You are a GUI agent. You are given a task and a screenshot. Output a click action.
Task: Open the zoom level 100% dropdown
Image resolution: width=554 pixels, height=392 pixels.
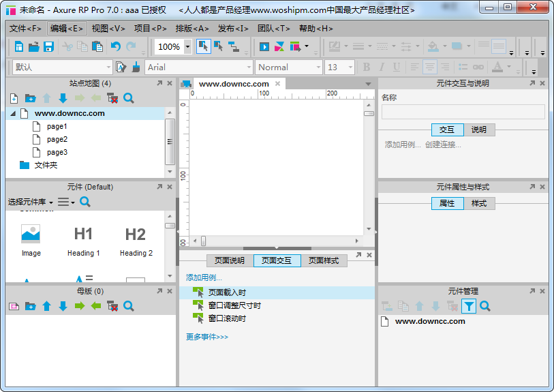(187, 47)
